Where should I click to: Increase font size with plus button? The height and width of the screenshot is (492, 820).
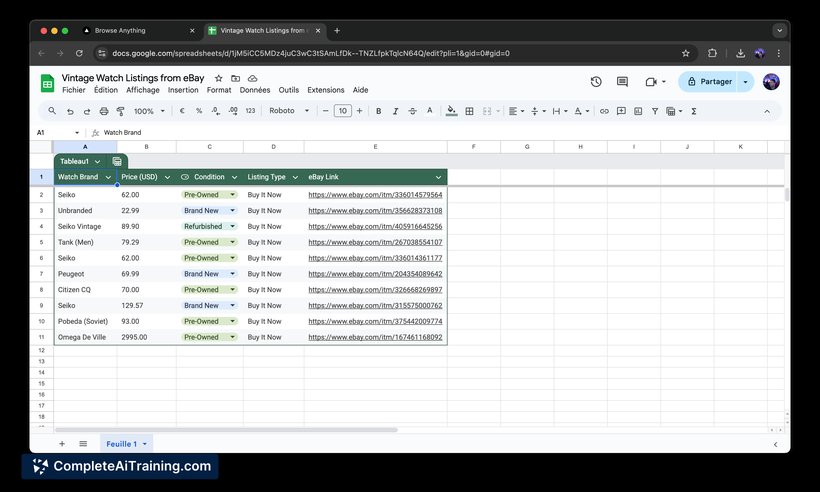point(359,111)
